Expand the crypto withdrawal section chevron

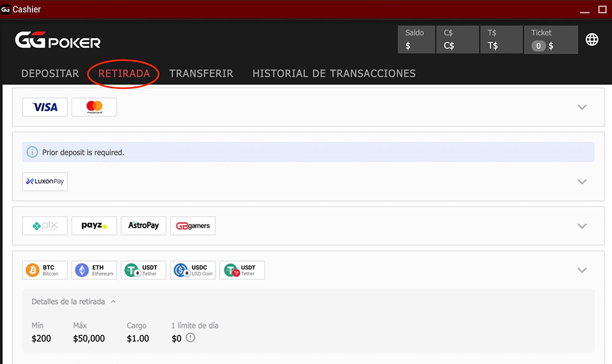tap(582, 270)
